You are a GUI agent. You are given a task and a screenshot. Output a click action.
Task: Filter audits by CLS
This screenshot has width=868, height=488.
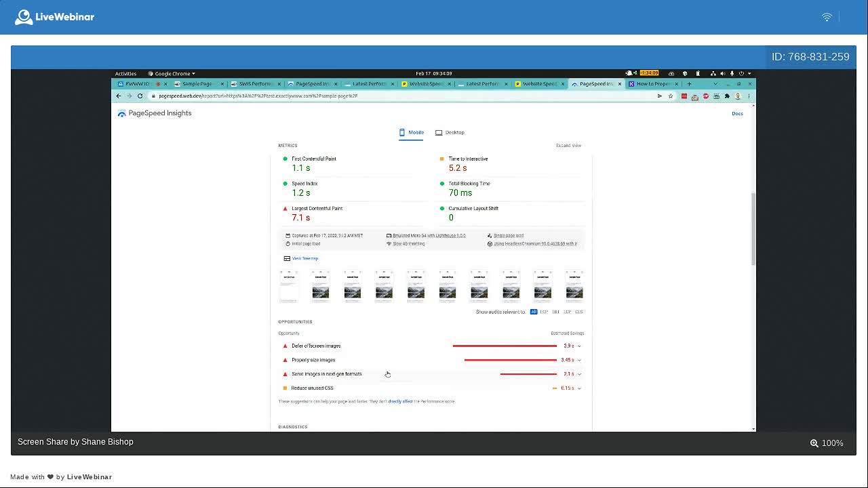[x=579, y=312]
